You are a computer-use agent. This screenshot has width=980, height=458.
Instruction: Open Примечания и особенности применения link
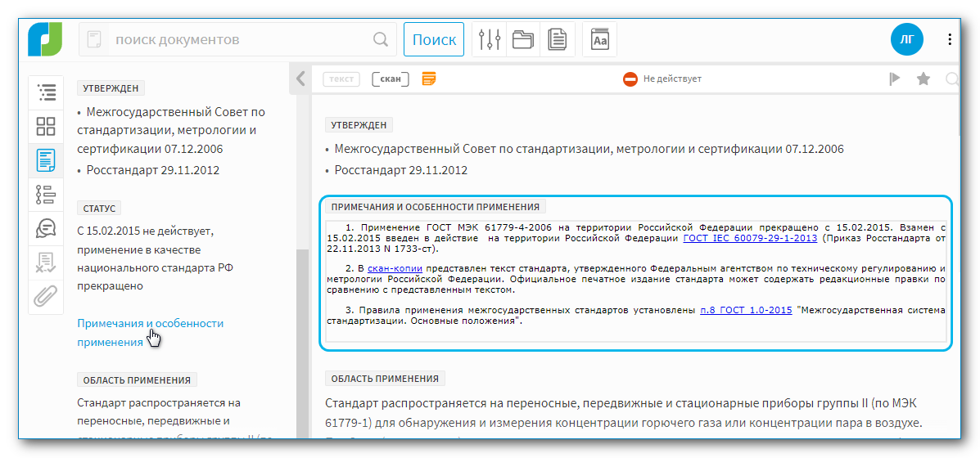pyautogui.click(x=150, y=333)
